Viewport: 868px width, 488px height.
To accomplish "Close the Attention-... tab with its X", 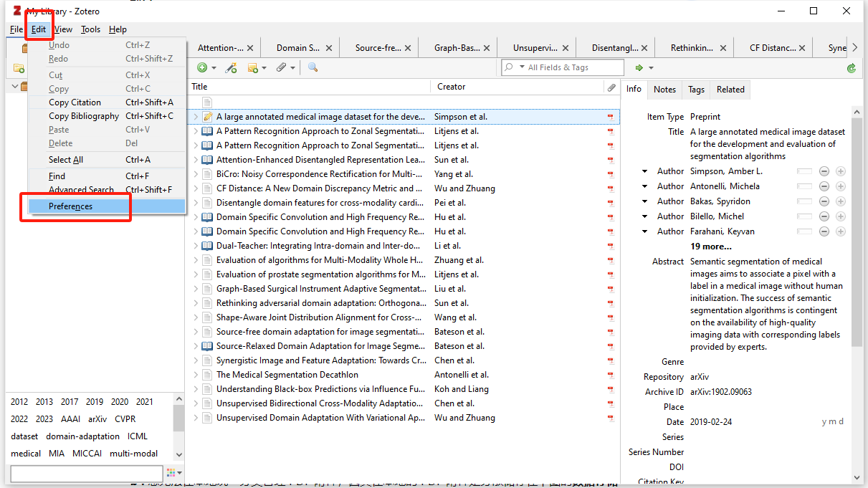I will coord(250,48).
